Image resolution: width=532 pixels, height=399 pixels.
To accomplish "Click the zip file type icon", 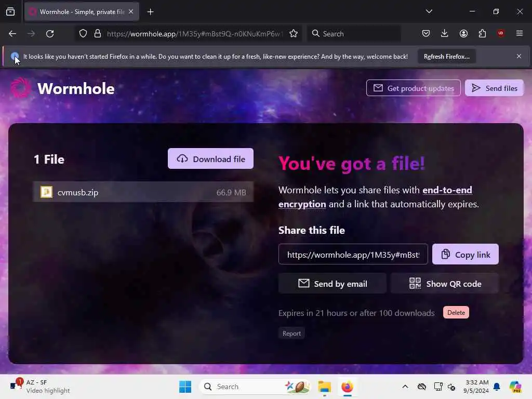I will (x=46, y=192).
